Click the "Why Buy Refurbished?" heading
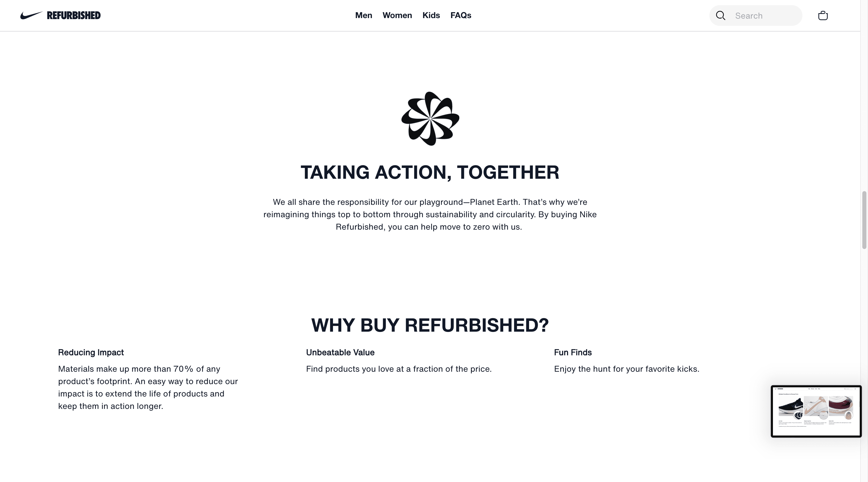This screenshot has width=868, height=482. point(430,325)
